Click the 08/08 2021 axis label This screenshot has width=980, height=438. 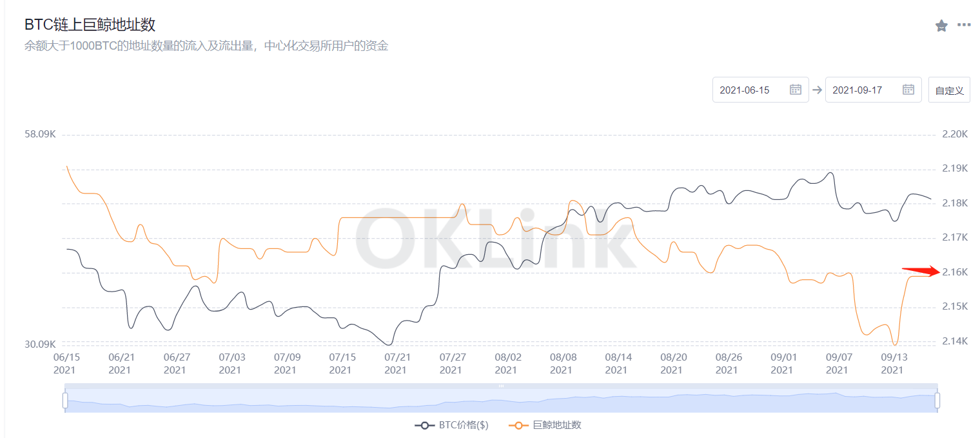click(562, 363)
